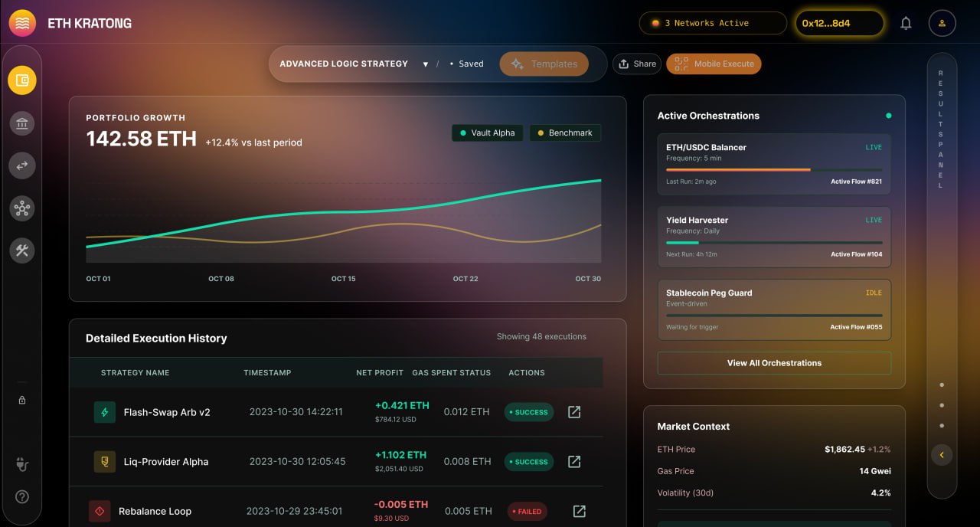Click View All Orchestrations button
The image size is (980, 527).
click(774, 363)
